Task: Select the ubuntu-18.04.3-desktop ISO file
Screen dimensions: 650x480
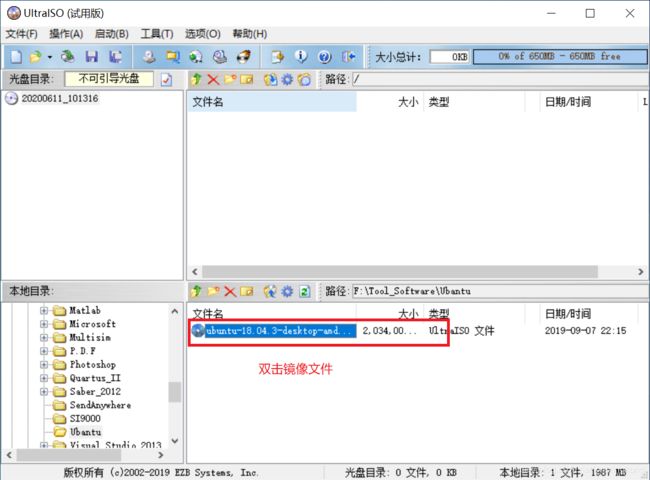Action: [x=280, y=331]
